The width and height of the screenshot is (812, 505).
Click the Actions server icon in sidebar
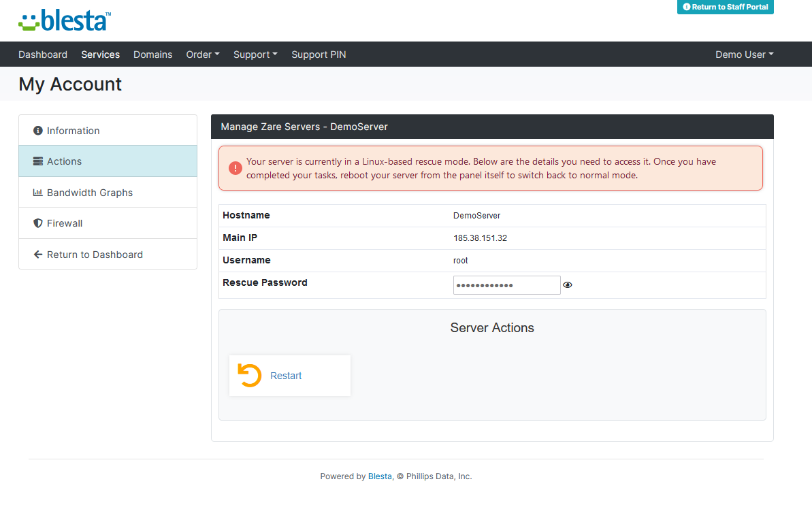pyautogui.click(x=38, y=161)
